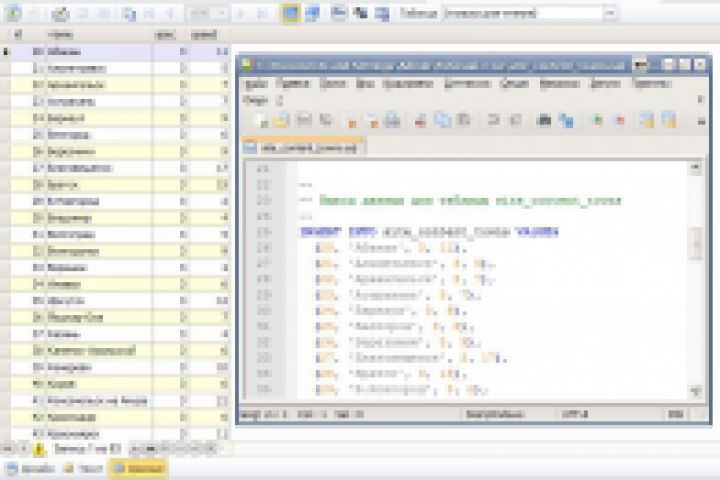Undo last edit in Notepad++ toolbar
Viewport: 720px width, 480px height.
click(494, 120)
